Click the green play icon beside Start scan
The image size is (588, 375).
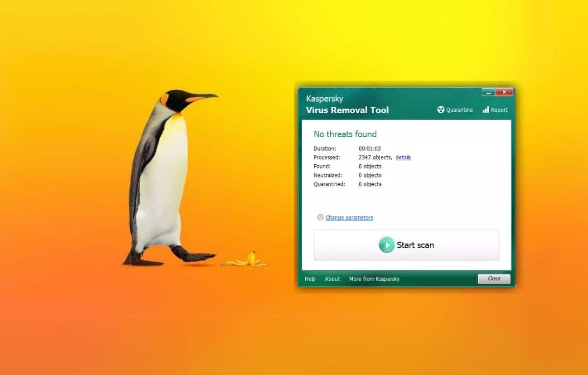(387, 245)
